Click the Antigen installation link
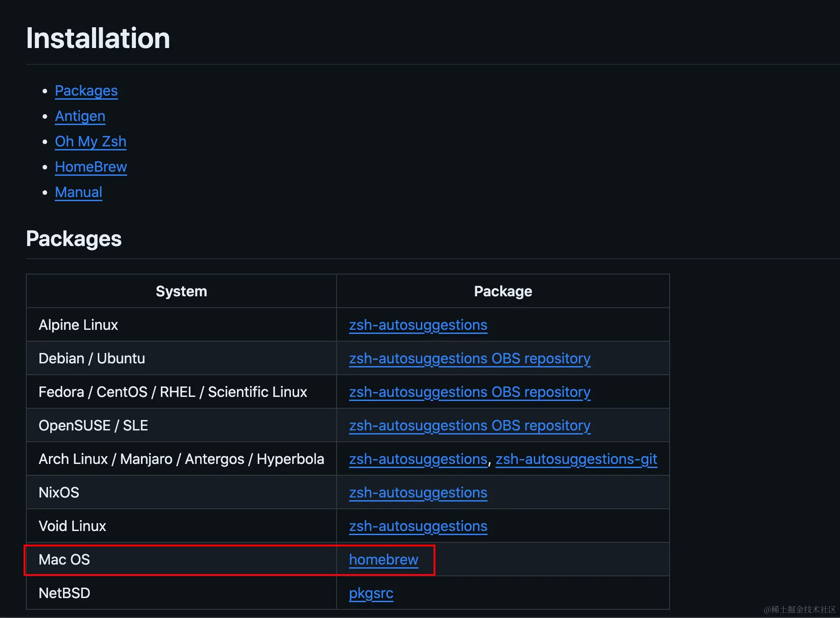 click(x=80, y=116)
